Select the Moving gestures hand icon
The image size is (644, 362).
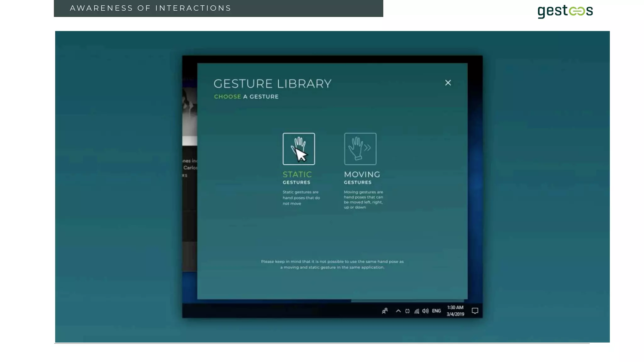point(360,149)
